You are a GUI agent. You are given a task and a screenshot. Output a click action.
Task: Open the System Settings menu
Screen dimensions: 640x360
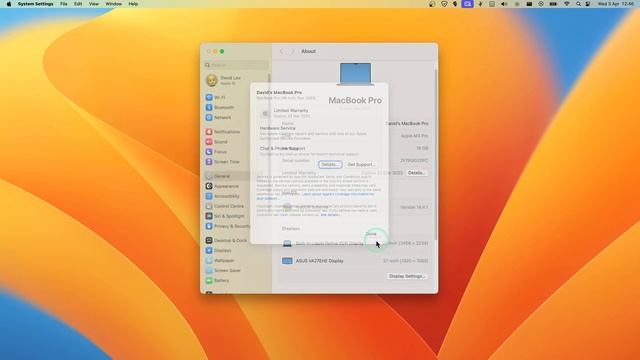tap(36, 4)
